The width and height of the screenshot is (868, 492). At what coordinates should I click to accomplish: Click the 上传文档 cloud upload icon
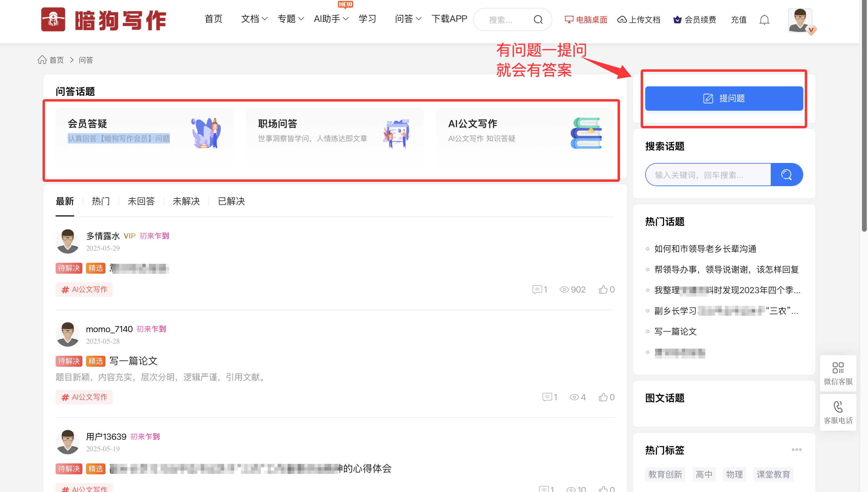(622, 19)
